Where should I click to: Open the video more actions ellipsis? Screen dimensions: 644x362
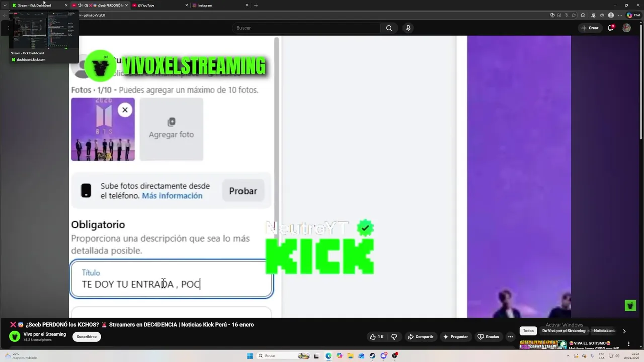pos(510,337)
